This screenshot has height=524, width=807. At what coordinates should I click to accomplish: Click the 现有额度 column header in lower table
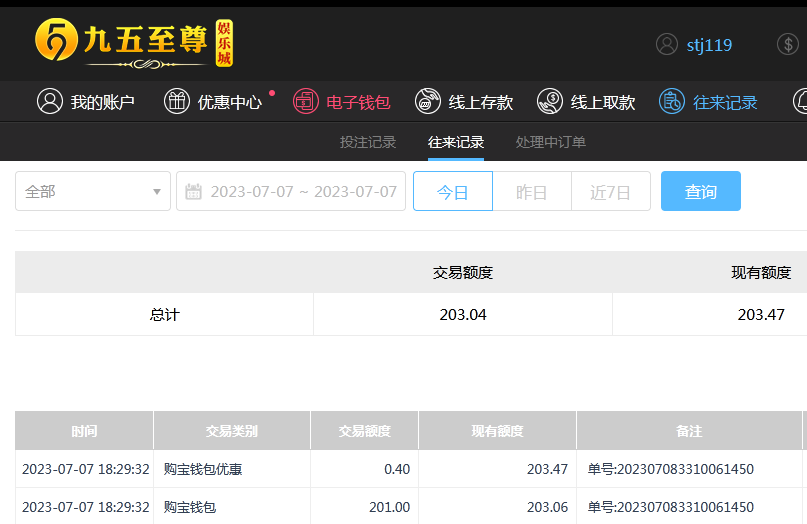pyautogui.click(x=497, y=430)
